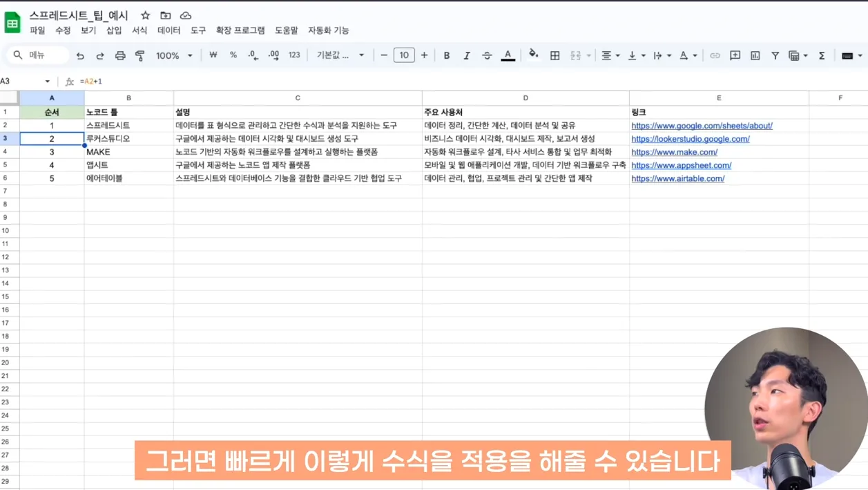The height and width of the screenshot is (490, 868).
Task: Open the borders tool
Action: pos(554,55)
